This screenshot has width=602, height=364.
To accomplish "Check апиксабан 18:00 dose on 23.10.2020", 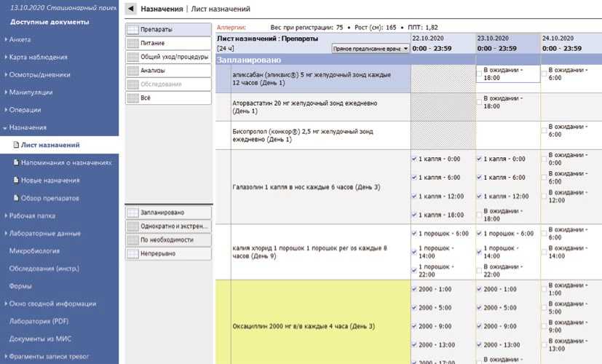I will tap(480, 72).
